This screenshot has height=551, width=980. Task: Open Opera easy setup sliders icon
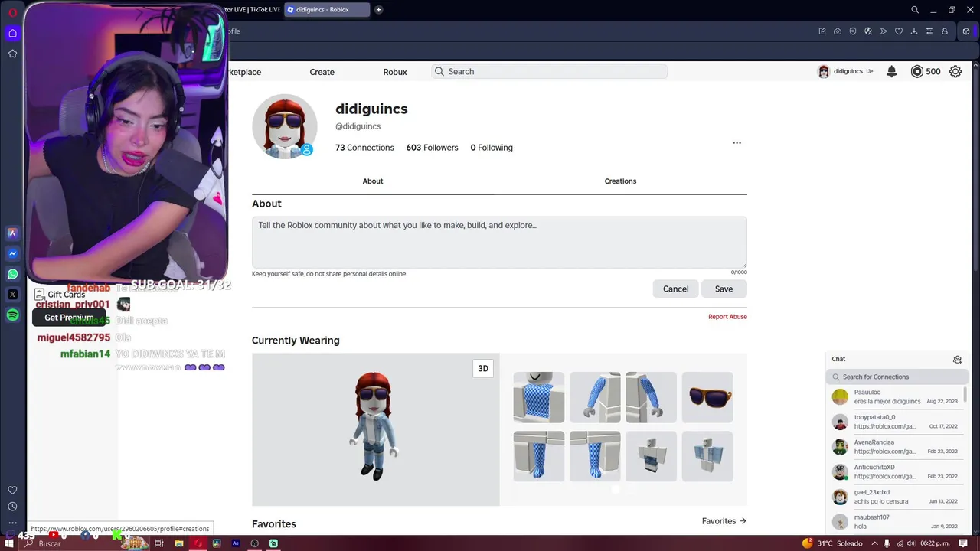pyautogui.click(x=929, y=31)
